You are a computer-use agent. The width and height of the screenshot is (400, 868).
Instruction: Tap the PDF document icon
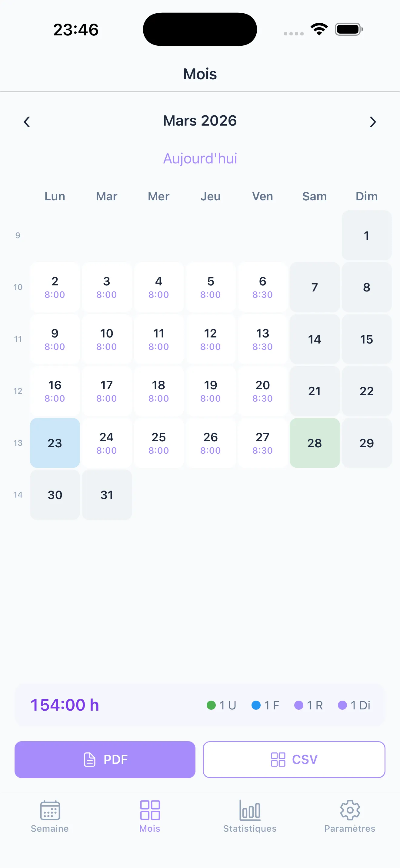point(90,760)
